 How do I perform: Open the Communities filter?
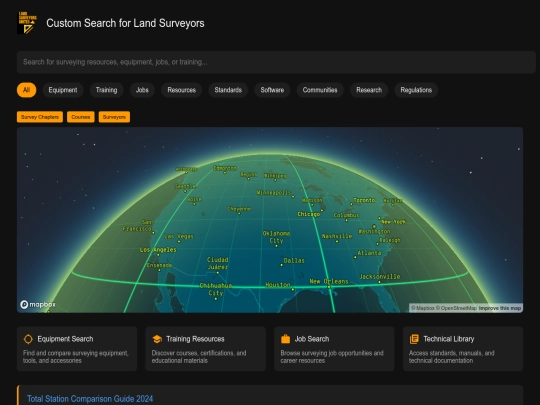(x=320, y=90)
